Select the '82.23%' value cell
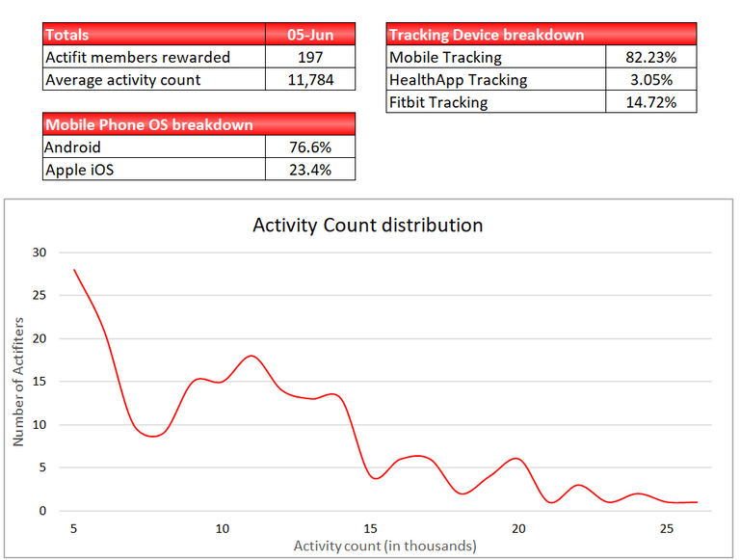Image resolution: width=740 pixels, height=560 pixels. [x=651, y=57]
